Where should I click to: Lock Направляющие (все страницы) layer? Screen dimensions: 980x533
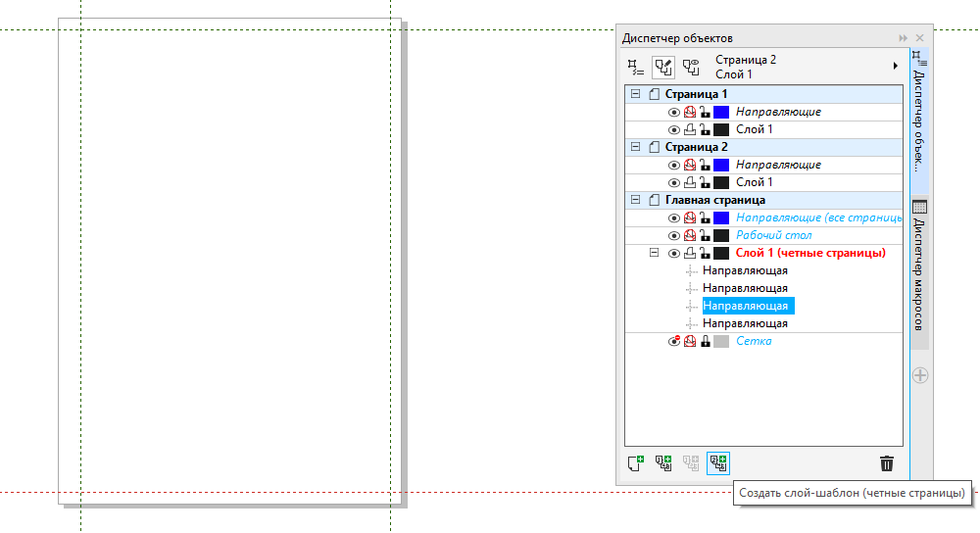pyautogui.click(x=705, y=218)
